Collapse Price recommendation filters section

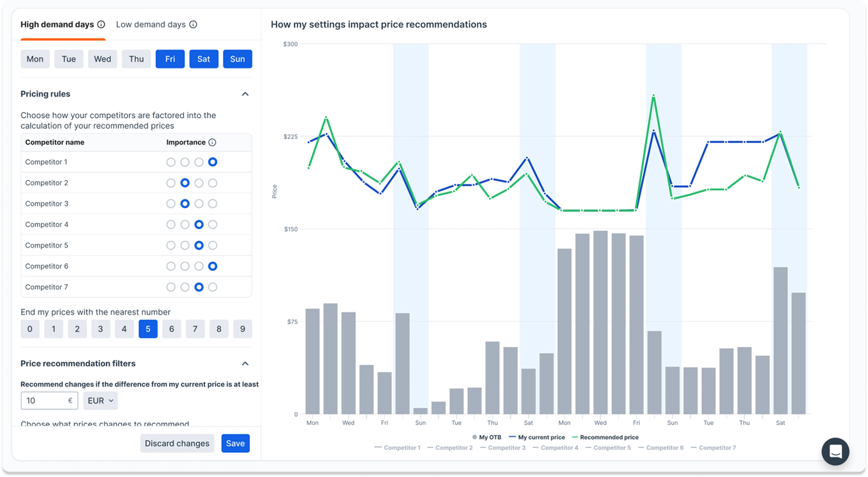tap(245, 363)
